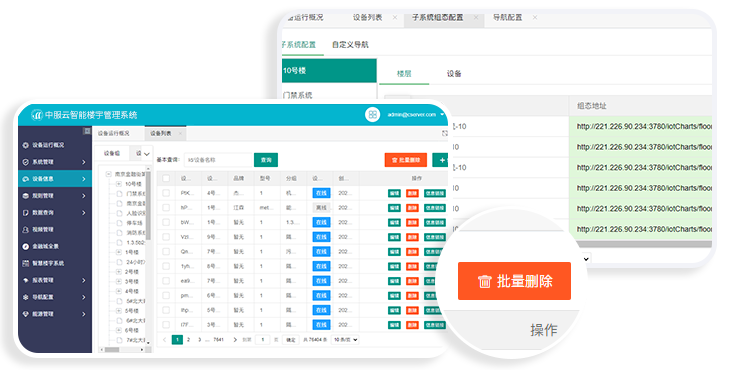The width and height of the screenshot is (730, 370).
Task: Open the 10 条/页 page size dropdown
Action: click(345, 340)
